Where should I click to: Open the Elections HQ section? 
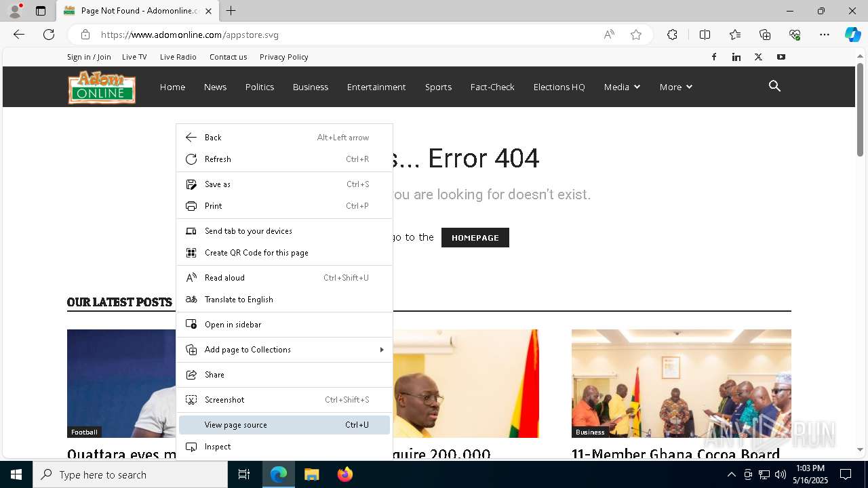[x=559, y=87]
